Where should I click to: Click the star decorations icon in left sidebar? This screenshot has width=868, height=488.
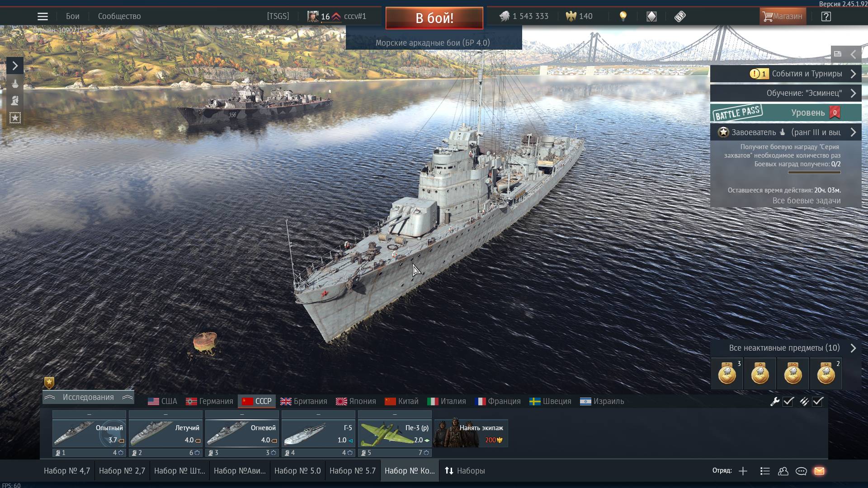point(15,118)
